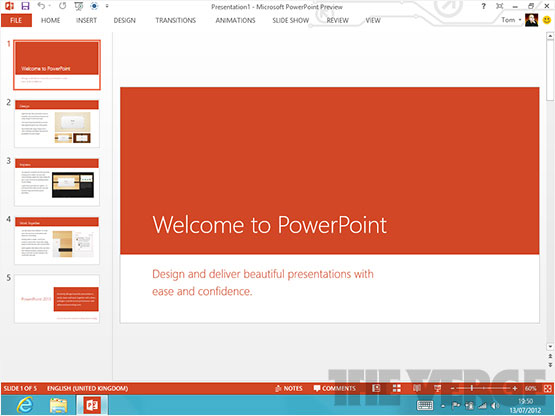
Task: Click the smiley feedback icon
Action: [547, 21]
